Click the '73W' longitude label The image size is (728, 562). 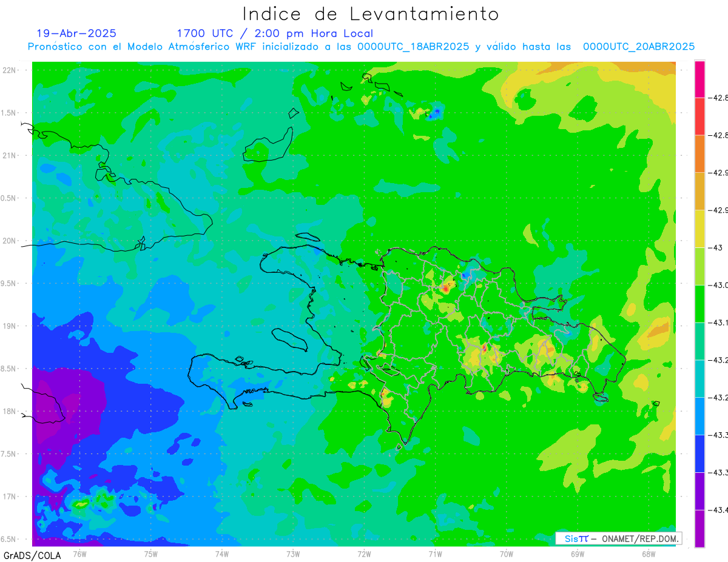click(x=293, y=554)
